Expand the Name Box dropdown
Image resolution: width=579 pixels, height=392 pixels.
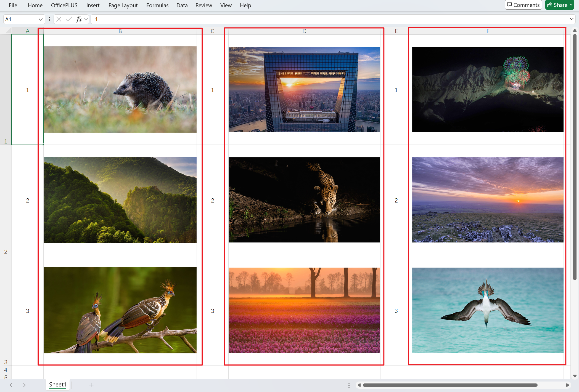[x=41, y=19]
